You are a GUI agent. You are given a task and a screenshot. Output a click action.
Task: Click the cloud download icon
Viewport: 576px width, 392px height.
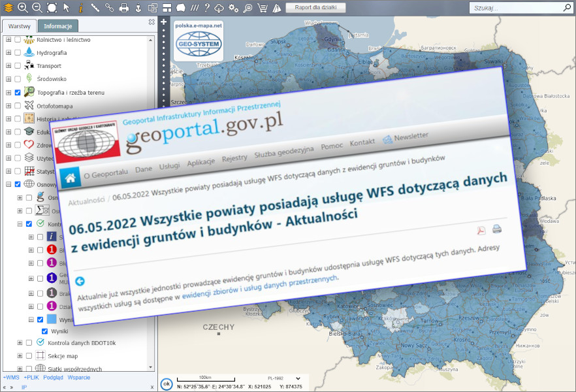219,7
